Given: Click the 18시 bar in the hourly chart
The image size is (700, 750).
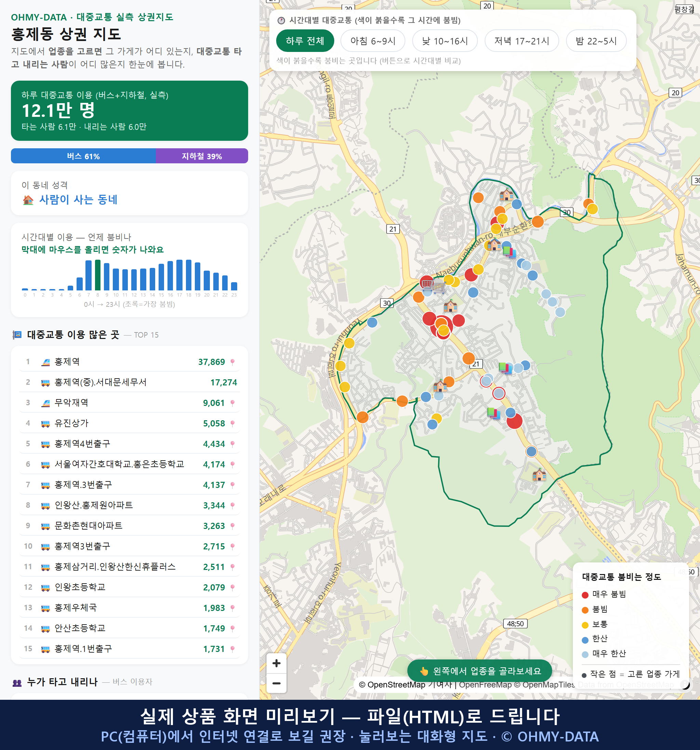Looking at the screenshot, I should coord(188,275).
